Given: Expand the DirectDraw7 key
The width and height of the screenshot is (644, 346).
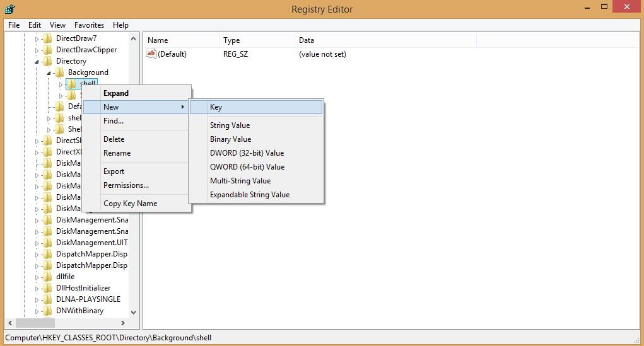Looking at the screenshot, I should [37, 39].
